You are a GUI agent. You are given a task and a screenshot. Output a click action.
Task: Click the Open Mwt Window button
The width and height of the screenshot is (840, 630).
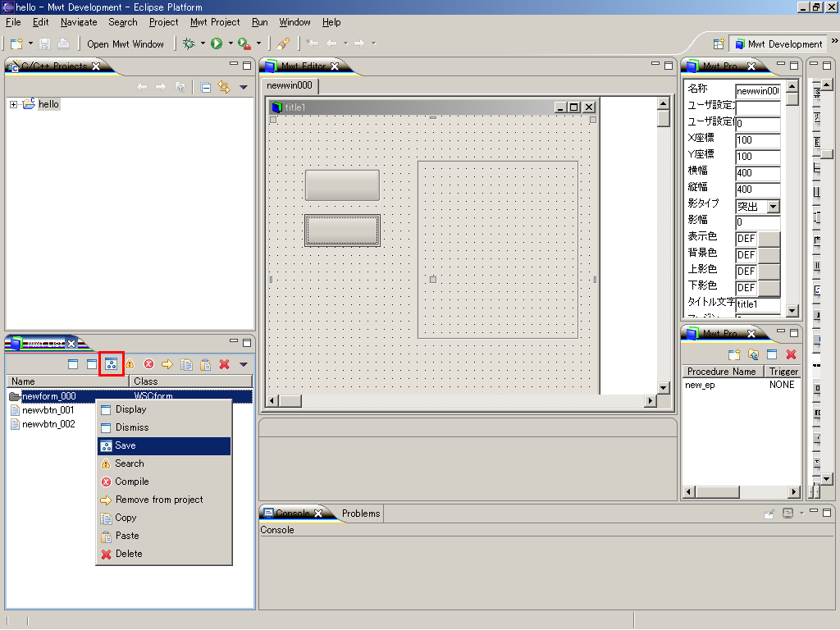coord(126,43)
